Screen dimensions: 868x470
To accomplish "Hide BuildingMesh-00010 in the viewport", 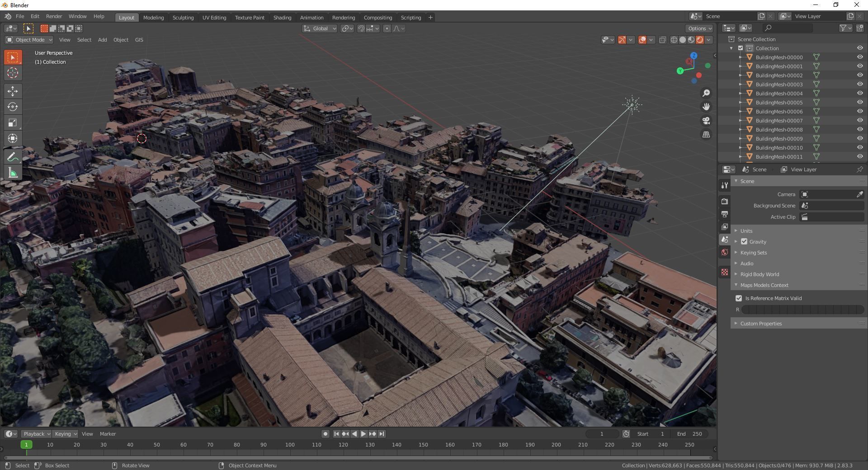I will (x=860, y=148).
